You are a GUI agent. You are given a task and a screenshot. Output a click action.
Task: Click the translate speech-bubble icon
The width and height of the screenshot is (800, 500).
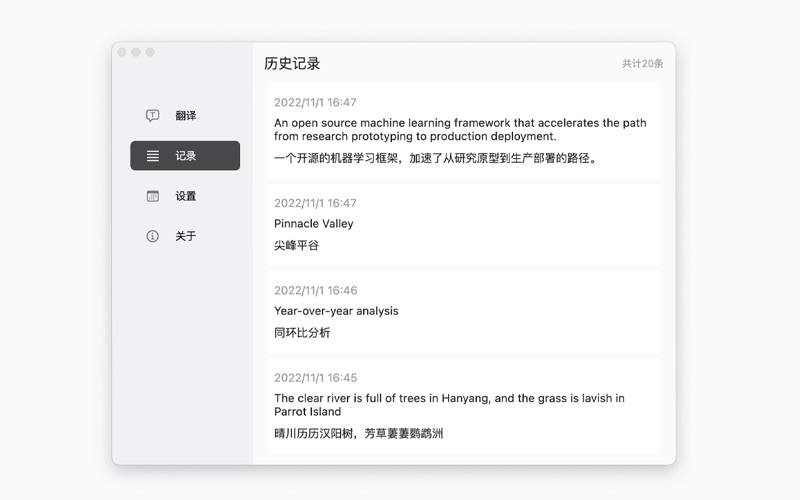pos(153,115)
